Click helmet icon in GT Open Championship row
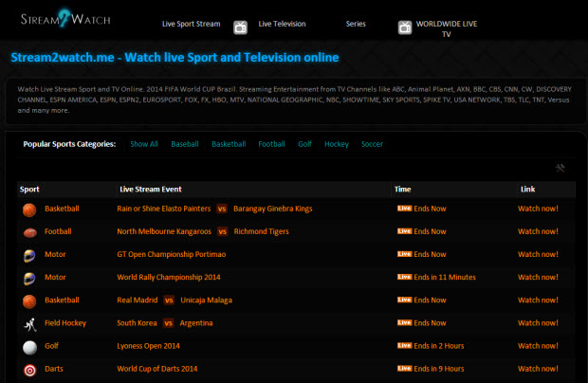Screen dimensions: 588x383 click(29, 256)
